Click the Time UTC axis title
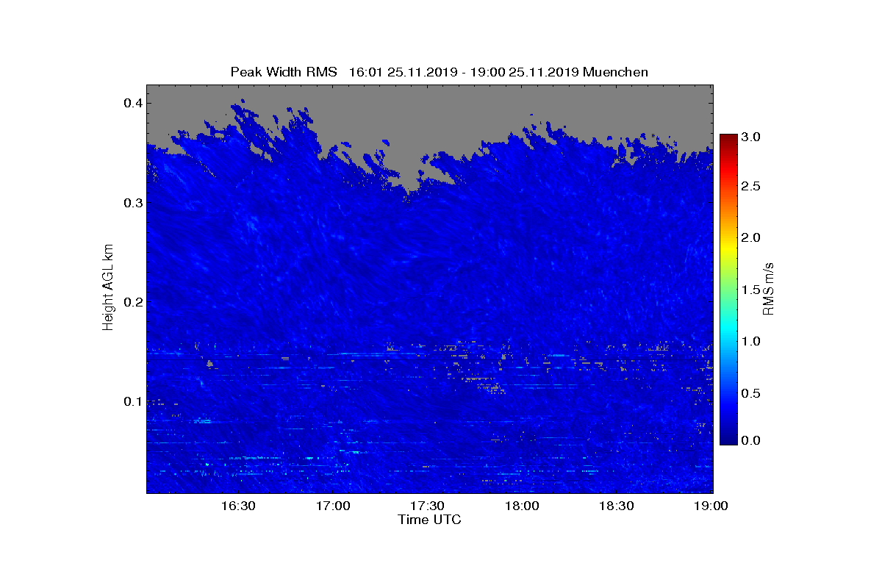Image resolution: width=882 pixels, height=588 pixels. coord(429,520)
